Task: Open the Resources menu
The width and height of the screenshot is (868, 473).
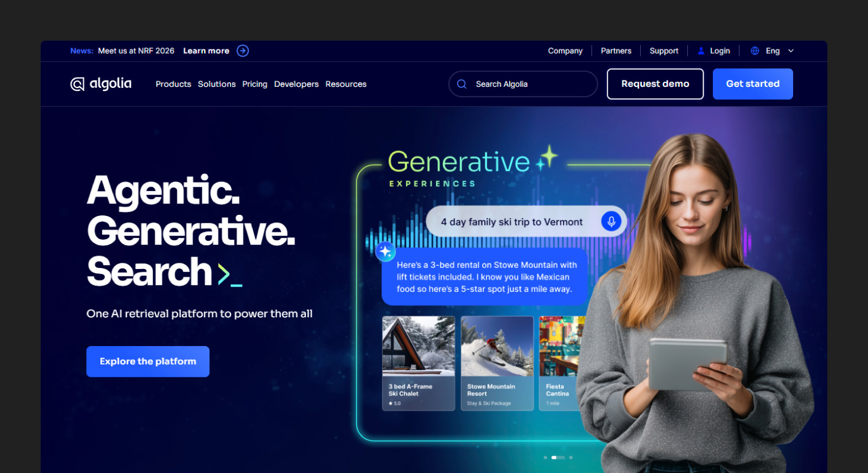Action: (346, 84)
